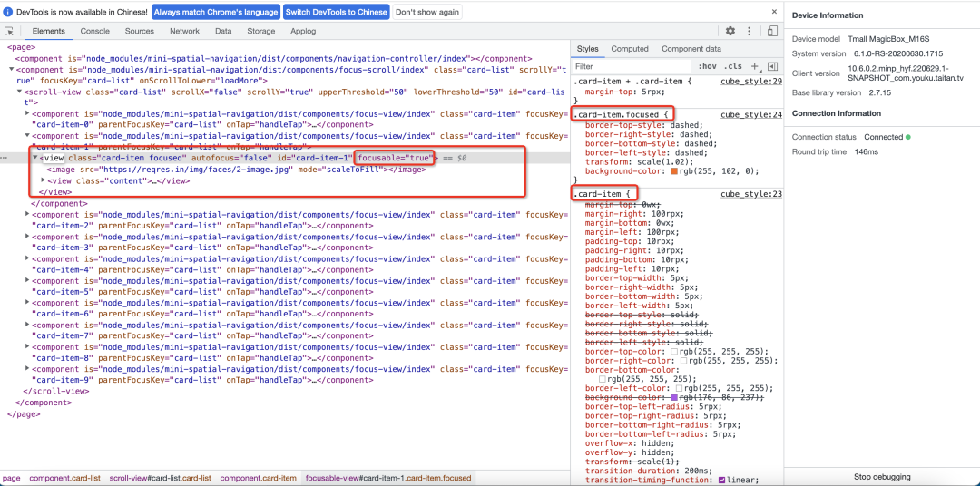Viewport: 980px width, 486px height.
Task: Click the border-left-color swatch
Action: (x=680, y=388)
